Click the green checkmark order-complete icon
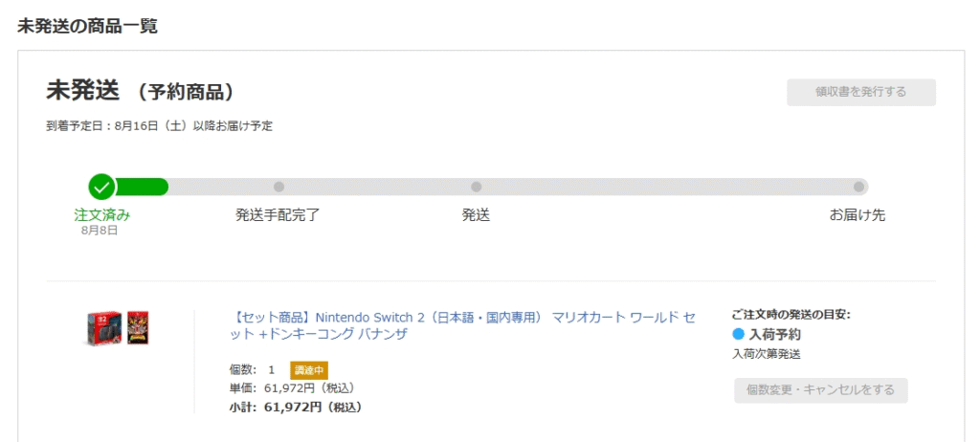This screenshot has width=980, height=442. (101, 187)
